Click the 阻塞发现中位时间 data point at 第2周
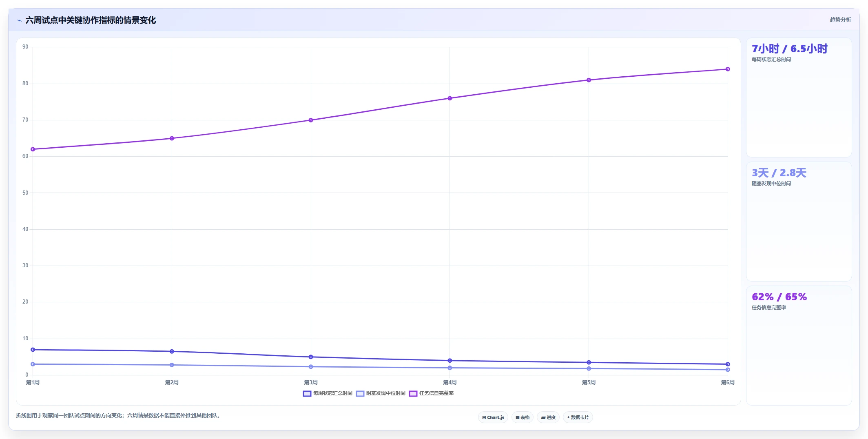The height and width of the screenshot is (439, 868). (x=172, y=365)
